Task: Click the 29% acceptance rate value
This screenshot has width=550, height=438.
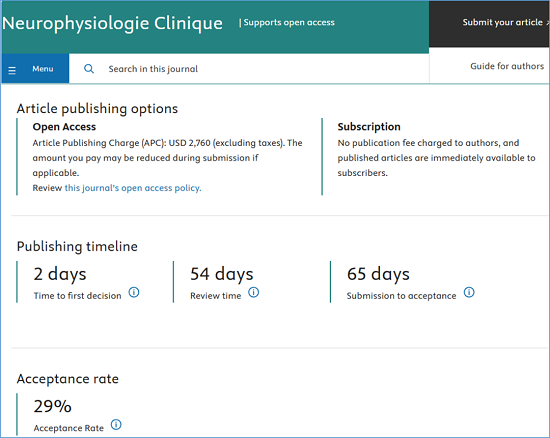Action: point(53,406)
